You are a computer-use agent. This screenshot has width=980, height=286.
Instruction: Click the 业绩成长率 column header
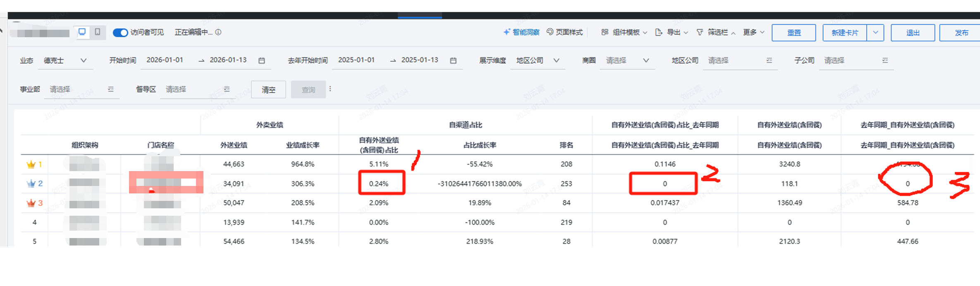303,145
